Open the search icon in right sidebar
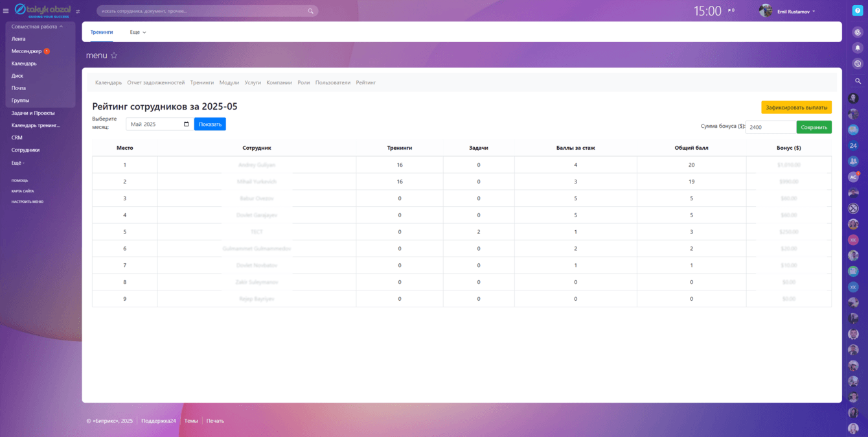The image size is (868, 437). 858,81
